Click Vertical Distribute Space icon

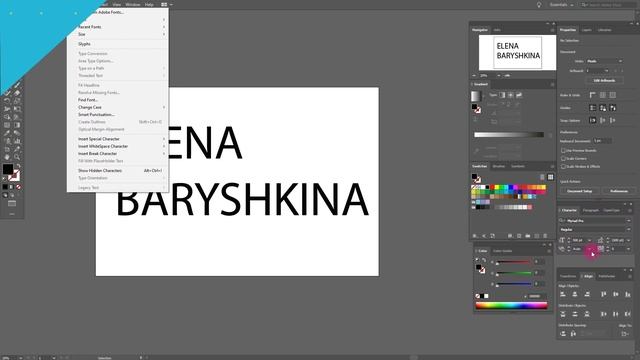(x=563, y=334)
